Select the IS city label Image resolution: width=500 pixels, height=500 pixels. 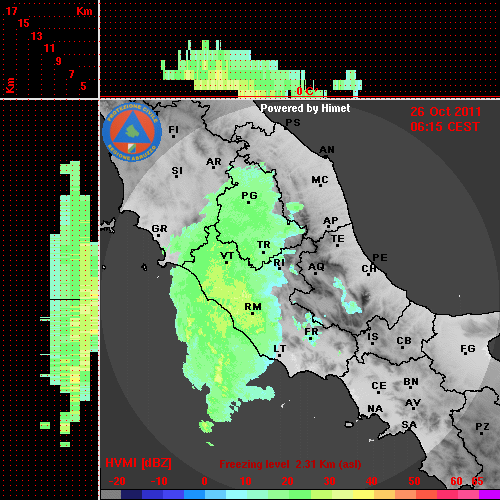[x=373, y=337]
